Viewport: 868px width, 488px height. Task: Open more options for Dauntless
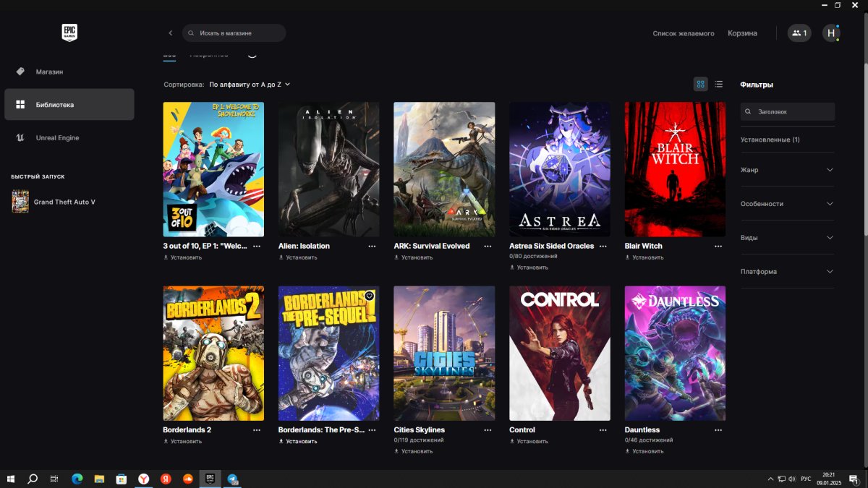pos(718,429)
